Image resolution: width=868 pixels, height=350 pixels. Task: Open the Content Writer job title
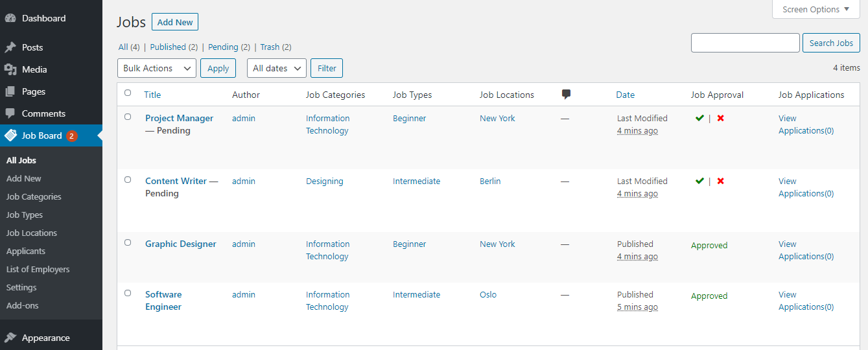pyautogui.click(x=176, y=181)
